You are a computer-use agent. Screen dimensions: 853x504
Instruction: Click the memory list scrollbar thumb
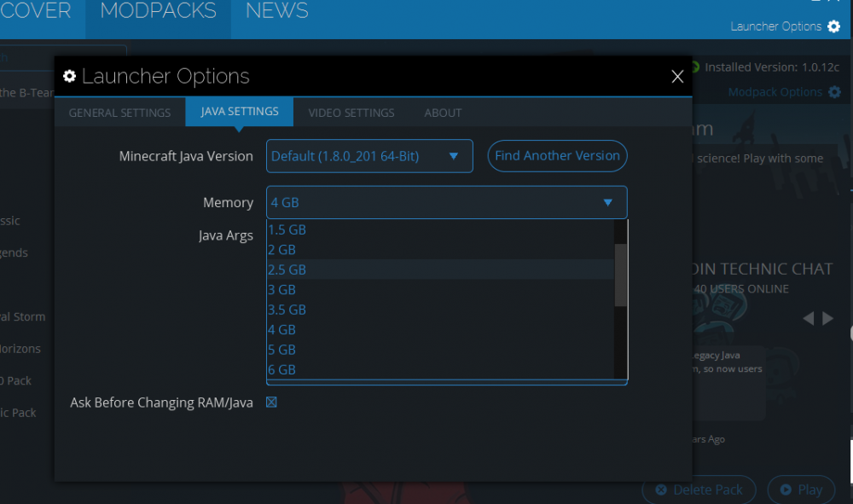pos(621,275)
